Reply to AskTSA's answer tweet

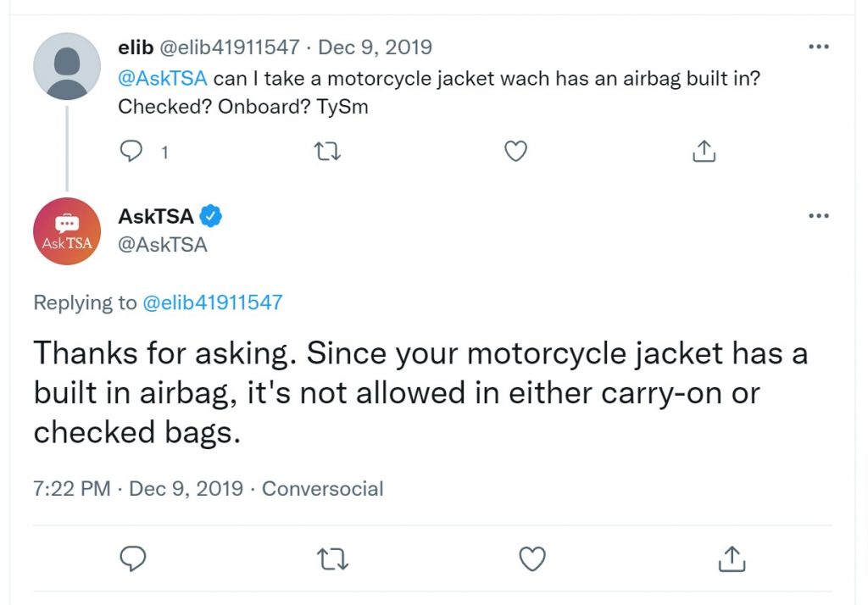133,558
